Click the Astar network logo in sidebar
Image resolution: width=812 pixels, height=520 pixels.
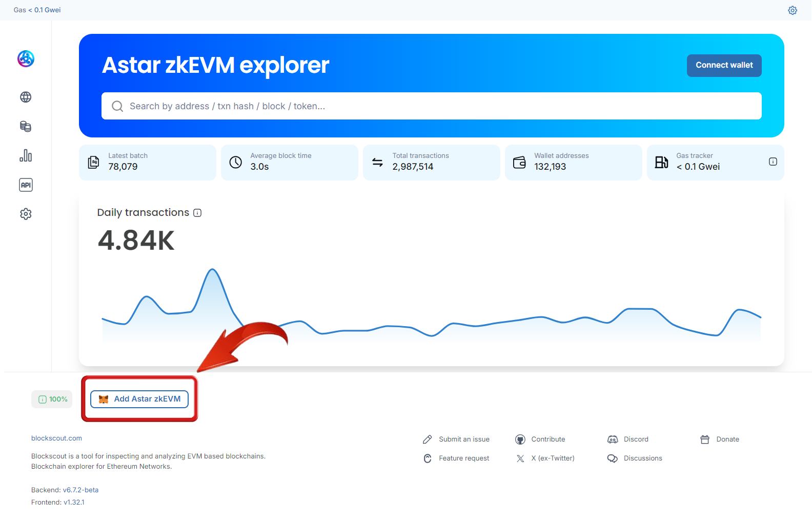tap(26, 59)
